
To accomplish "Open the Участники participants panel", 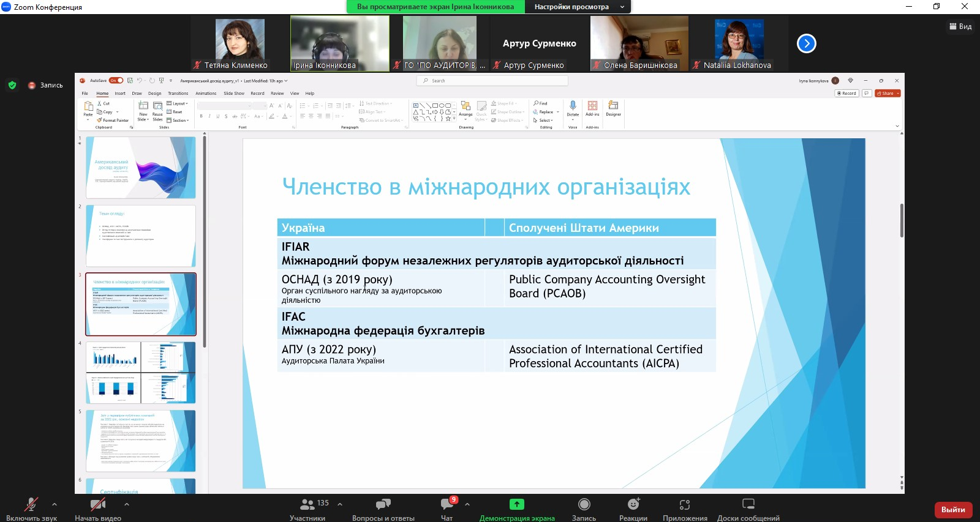I will click(307, 509).
